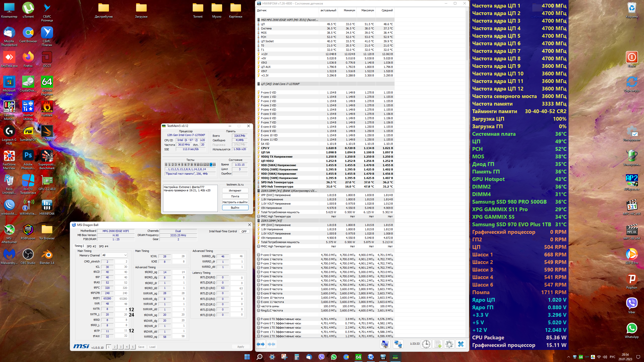The width and height of the screenshot is (644, 362).
Task: Switch to SPD #4 tab
Action: (x=103, y=246)
